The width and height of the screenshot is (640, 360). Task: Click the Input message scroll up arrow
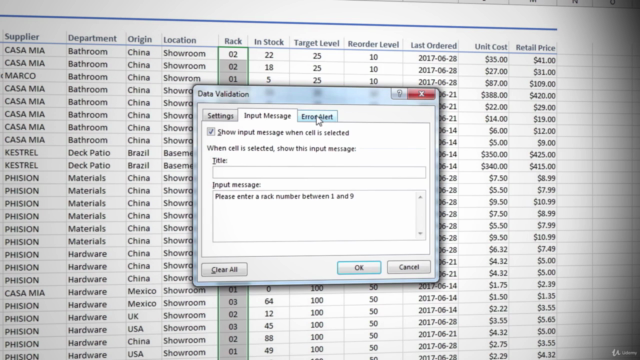(420, 197)
